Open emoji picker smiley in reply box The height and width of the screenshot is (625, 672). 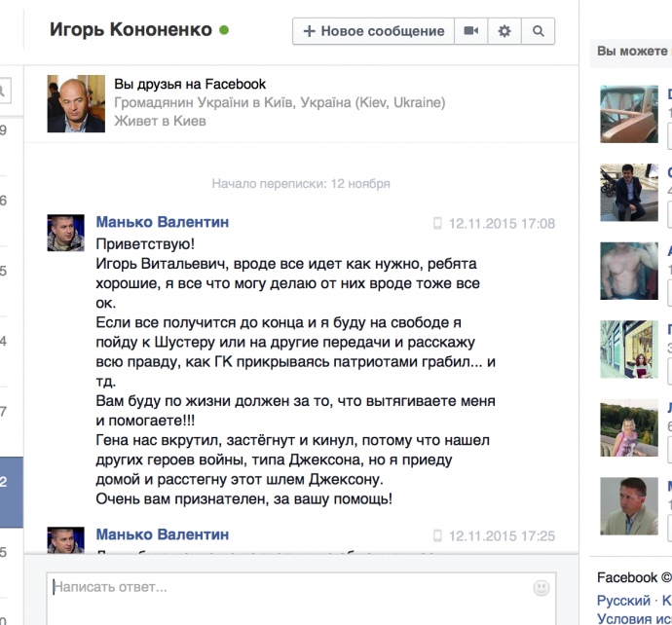click(x=541, y=588)
